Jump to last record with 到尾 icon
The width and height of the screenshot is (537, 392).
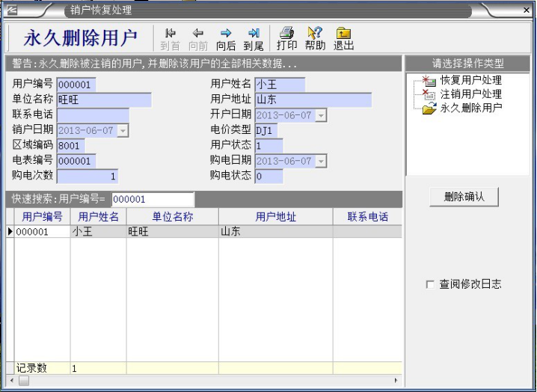click(x=254, y=34)
